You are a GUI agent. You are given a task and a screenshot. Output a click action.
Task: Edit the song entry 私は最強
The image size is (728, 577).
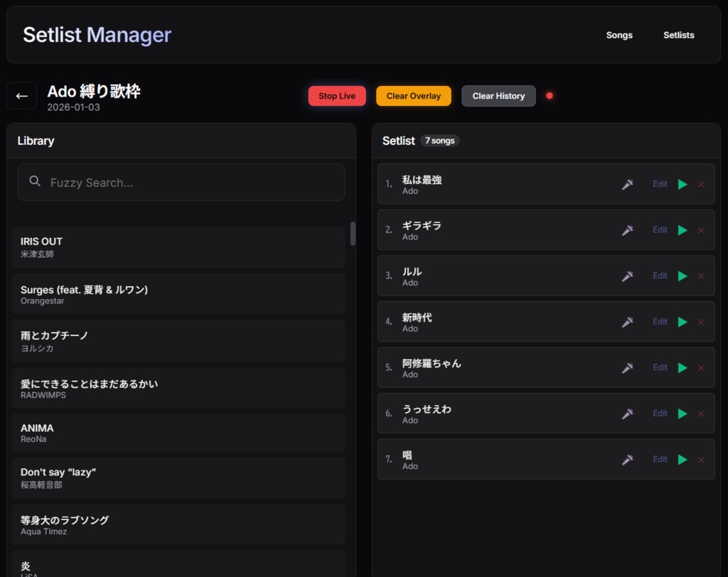(660, 183)
